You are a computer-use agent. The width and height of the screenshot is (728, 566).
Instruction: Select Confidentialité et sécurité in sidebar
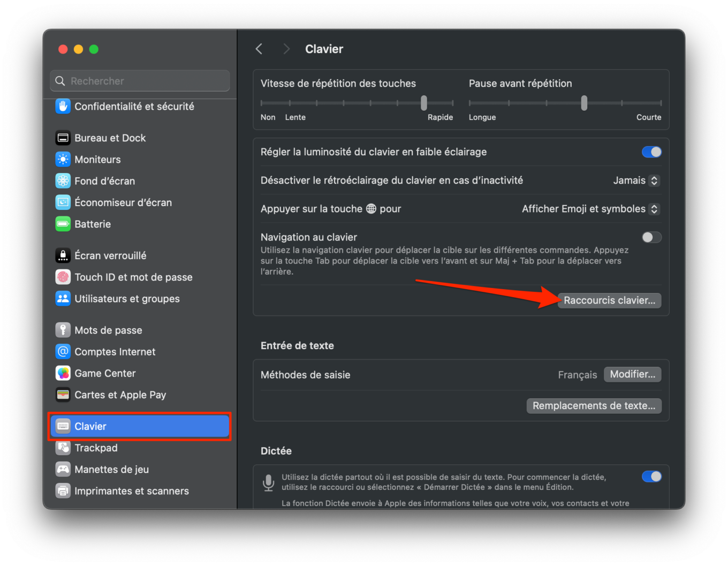coord(140,106)
